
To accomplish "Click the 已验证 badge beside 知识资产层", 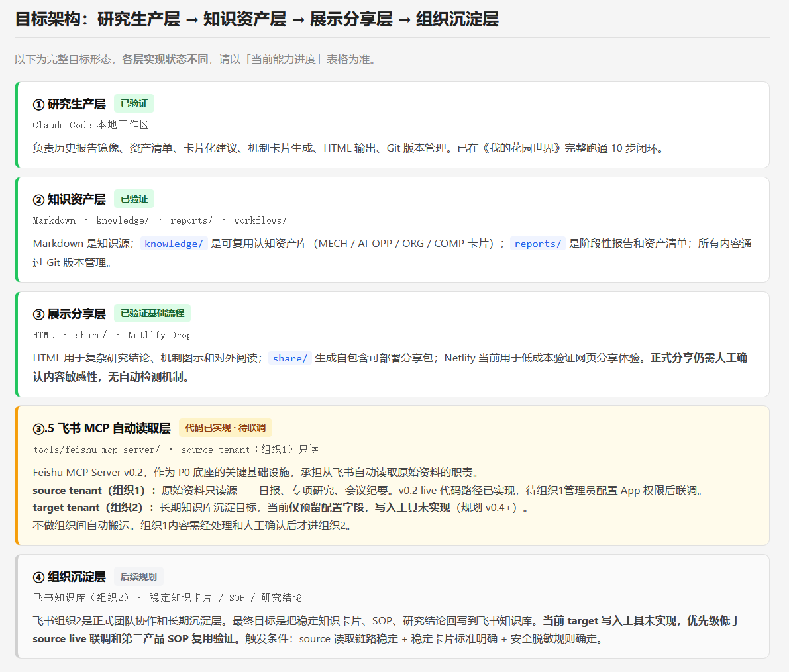I will click(x=134, y=199).
